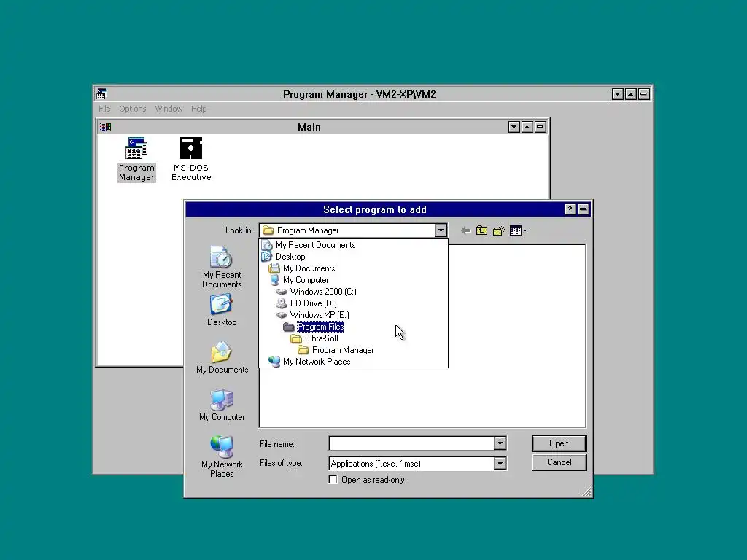Choose My Recent Documents in Look in list
Screen dimensions: 747x560
354,245
